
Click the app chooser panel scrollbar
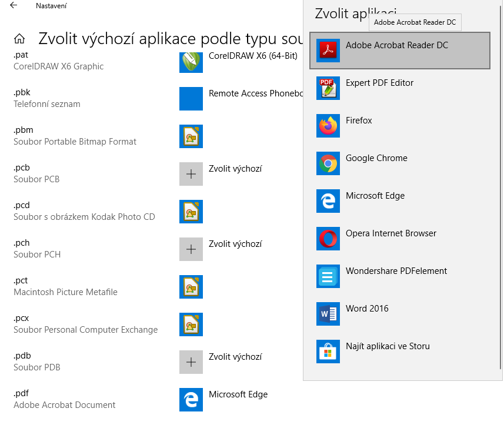pos(500,189)
